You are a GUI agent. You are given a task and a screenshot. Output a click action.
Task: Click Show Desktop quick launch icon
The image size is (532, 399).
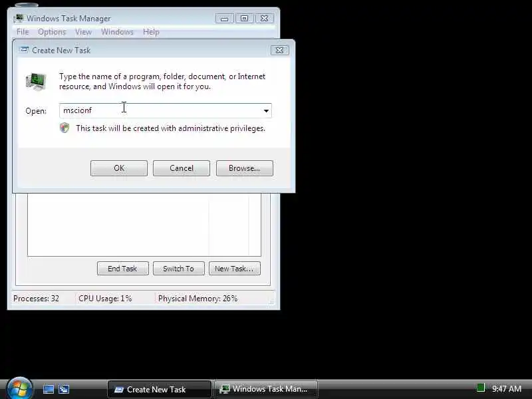coord(48,389)
